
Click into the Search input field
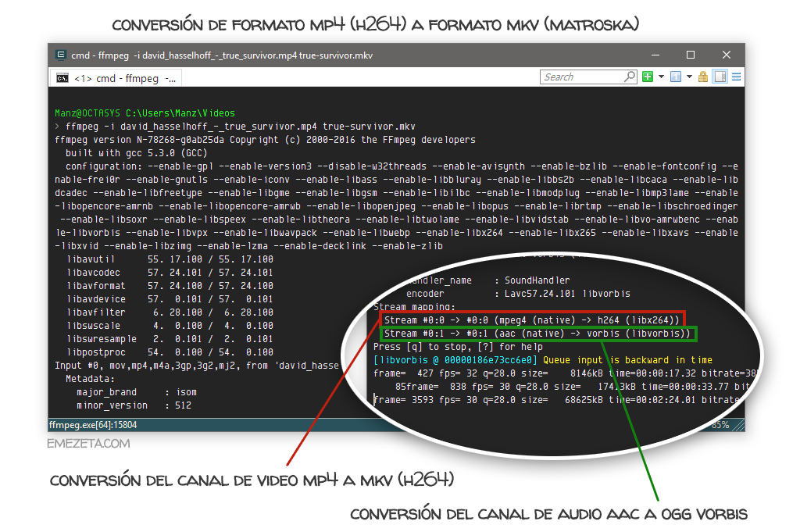pos(582,77)
